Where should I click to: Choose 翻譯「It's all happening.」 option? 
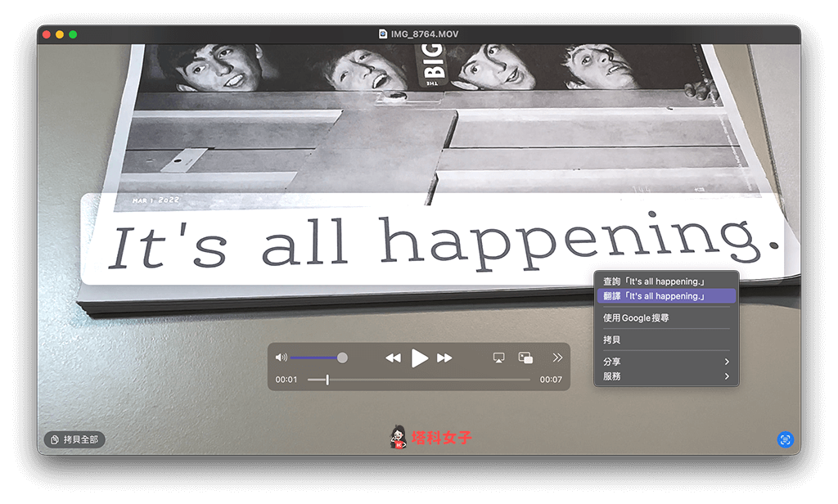[x=666, y=295]
